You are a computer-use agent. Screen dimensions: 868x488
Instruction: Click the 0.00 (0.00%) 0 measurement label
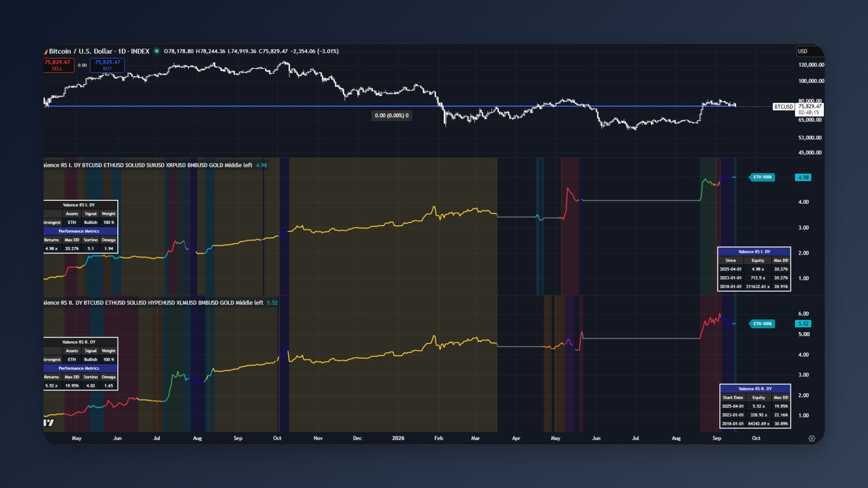(x=392, y=116)
